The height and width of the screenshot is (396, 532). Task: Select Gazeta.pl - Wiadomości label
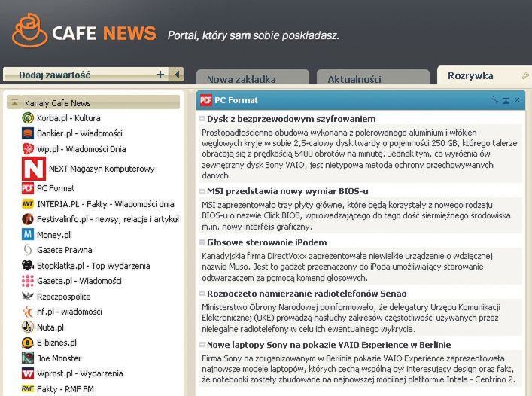(79, 281)
